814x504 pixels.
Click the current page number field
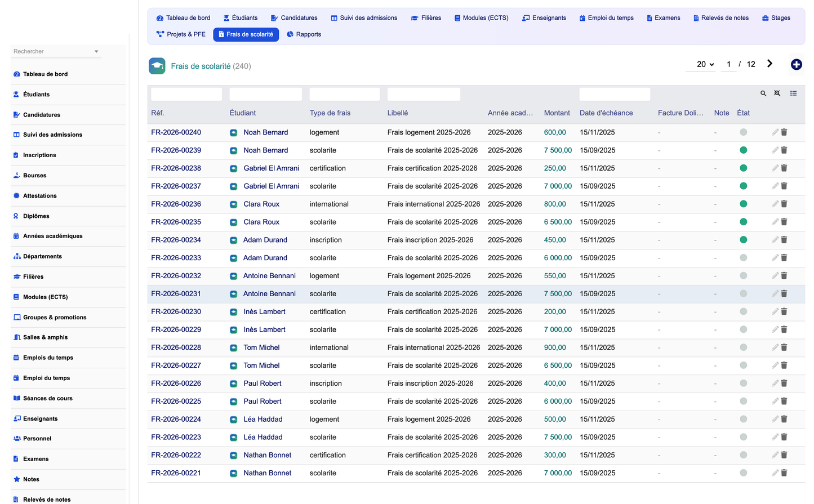[x=729, y=64]
